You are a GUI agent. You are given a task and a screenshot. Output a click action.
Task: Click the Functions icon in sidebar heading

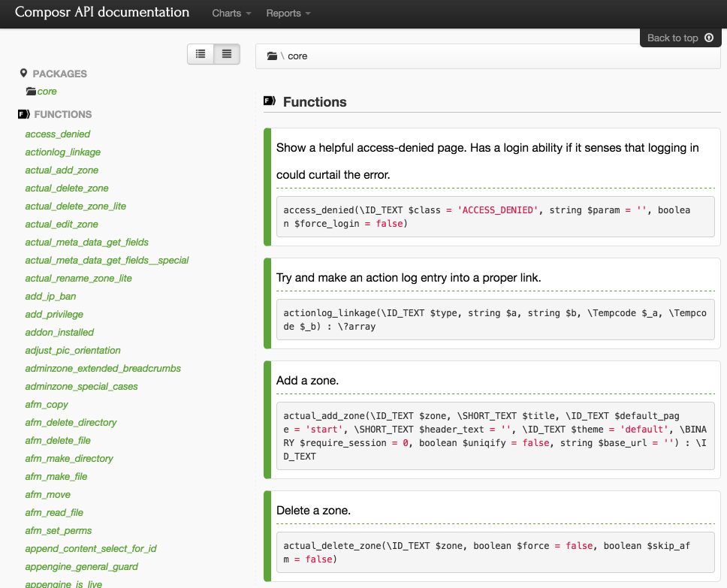[x=23, y=114]
